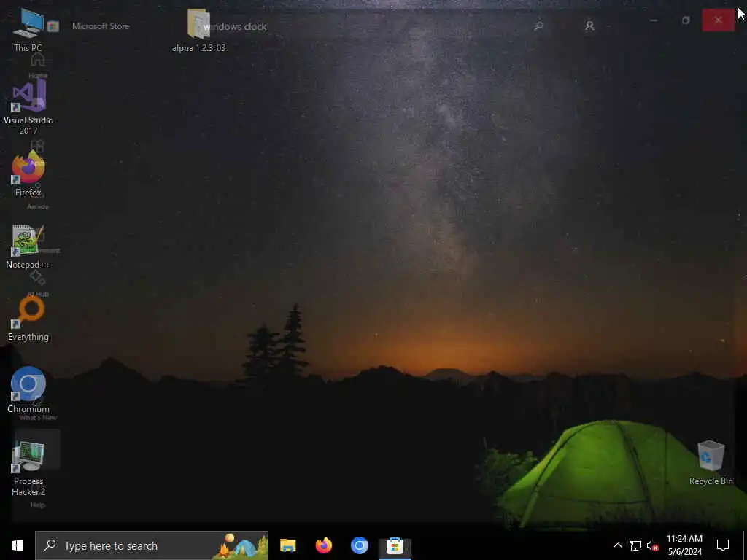Select the This PC desktop icon

point(28,29)
